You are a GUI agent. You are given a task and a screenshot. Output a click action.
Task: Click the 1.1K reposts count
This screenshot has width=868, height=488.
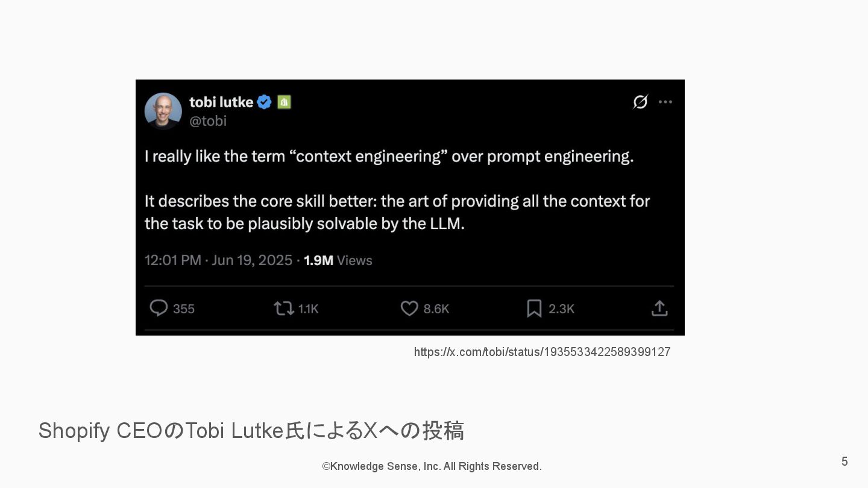pyautogui.click(x=309, y=309)
